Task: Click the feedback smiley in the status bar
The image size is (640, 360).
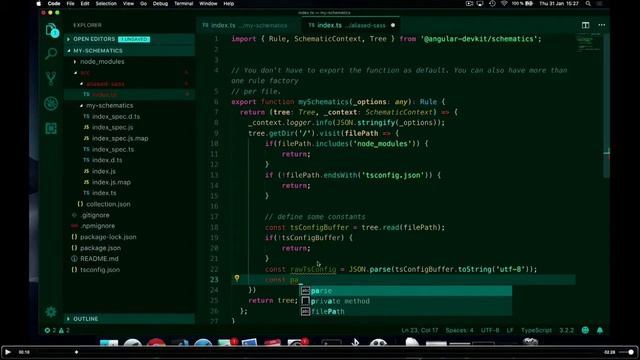Action: pyautogui.click(x=585, y=330)
